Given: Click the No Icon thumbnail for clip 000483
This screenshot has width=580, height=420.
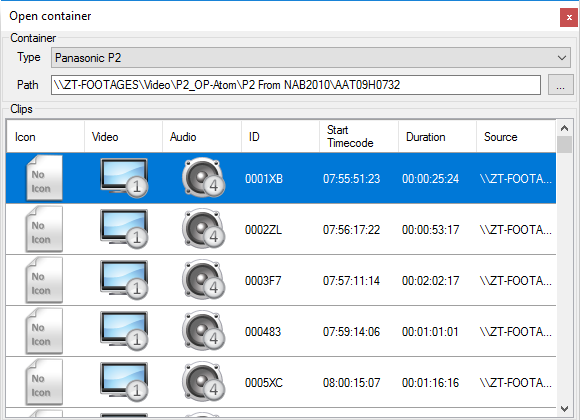Looking at the screenshot, I should click(44, 331).
